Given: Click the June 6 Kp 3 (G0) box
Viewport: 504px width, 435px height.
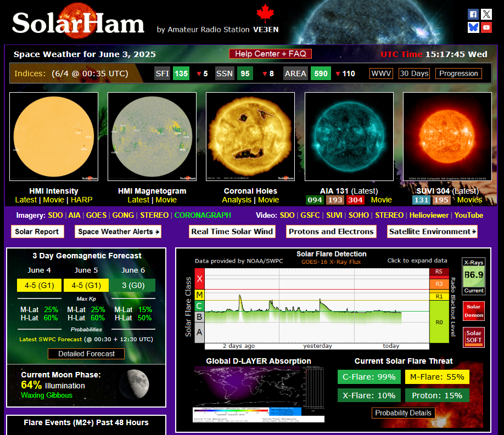Looking at the screenshot, I should coord(133,285).
